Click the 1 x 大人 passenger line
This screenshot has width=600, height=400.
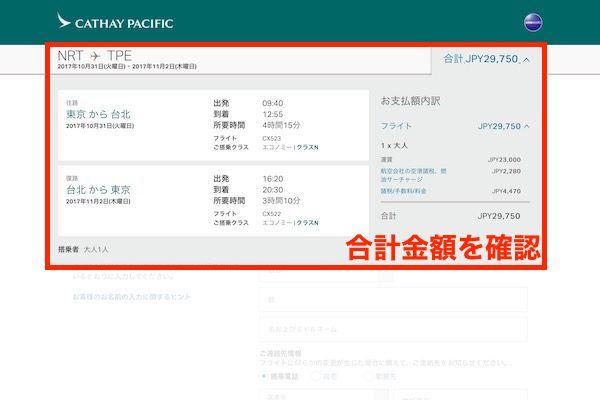[394, 145]
